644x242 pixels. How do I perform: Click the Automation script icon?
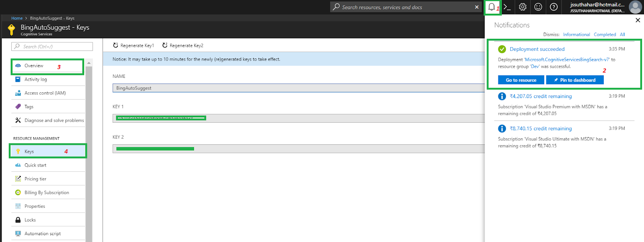click(x=18, y=234)
